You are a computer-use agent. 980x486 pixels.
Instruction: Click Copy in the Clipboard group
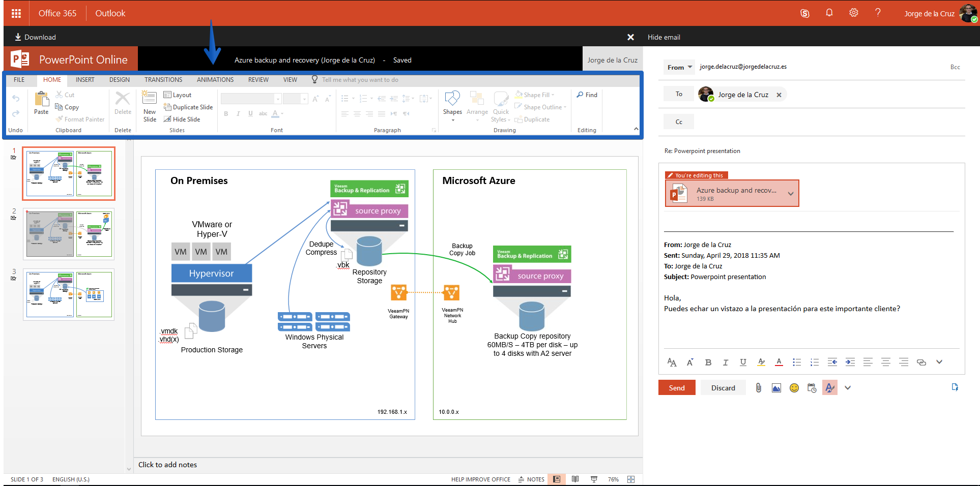coord(67,107)
